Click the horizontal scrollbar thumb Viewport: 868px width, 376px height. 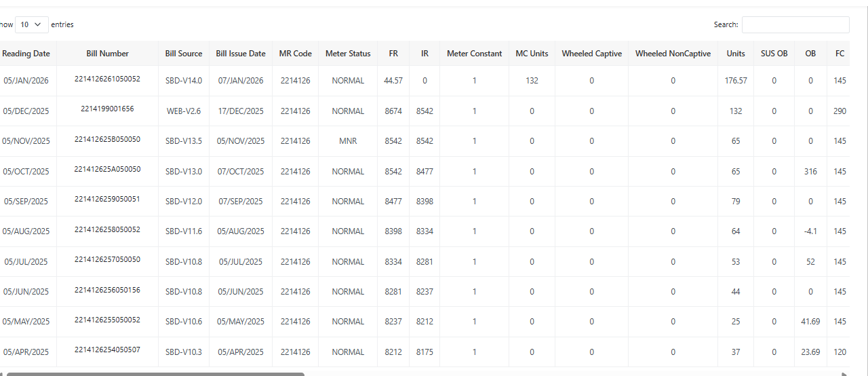pos(155,373)
